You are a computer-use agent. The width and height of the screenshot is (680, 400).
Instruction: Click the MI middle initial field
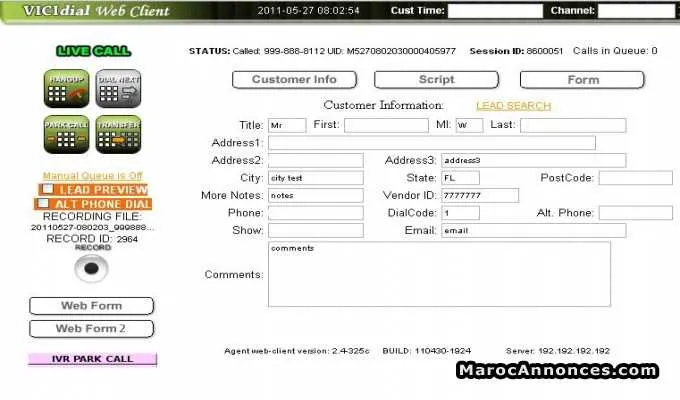coord(469,125)
